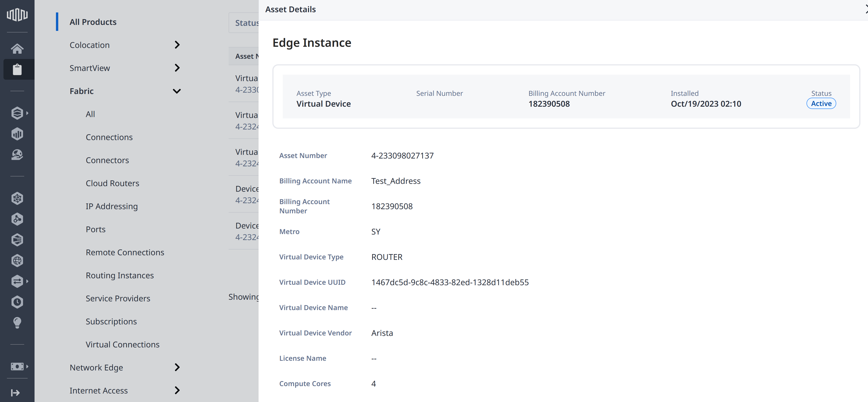This screenshot has width=868, height=402.
Task: Open striped-layers hexagon icon in sidebar
Action: point(17,240)
